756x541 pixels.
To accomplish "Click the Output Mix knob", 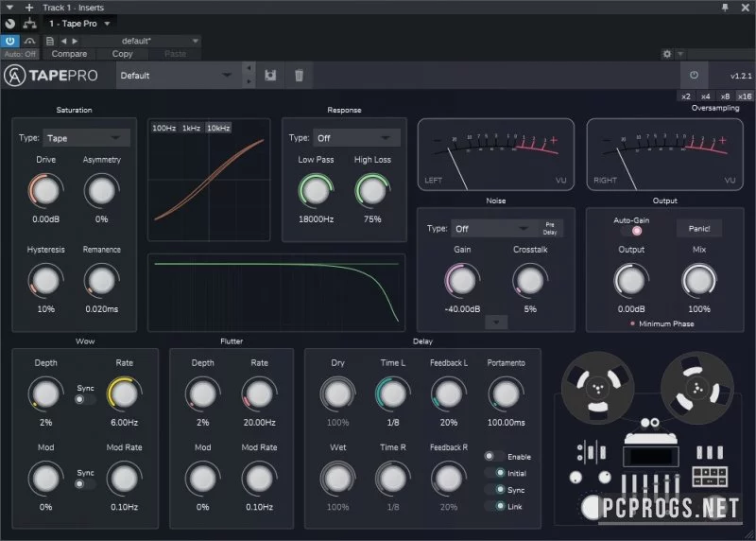I will [698, 280].
